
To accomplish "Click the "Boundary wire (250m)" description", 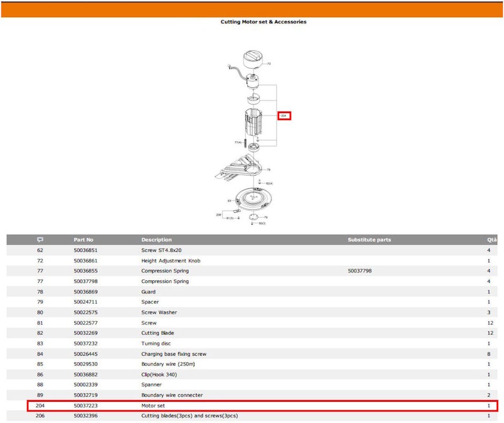I will point(168,364).
